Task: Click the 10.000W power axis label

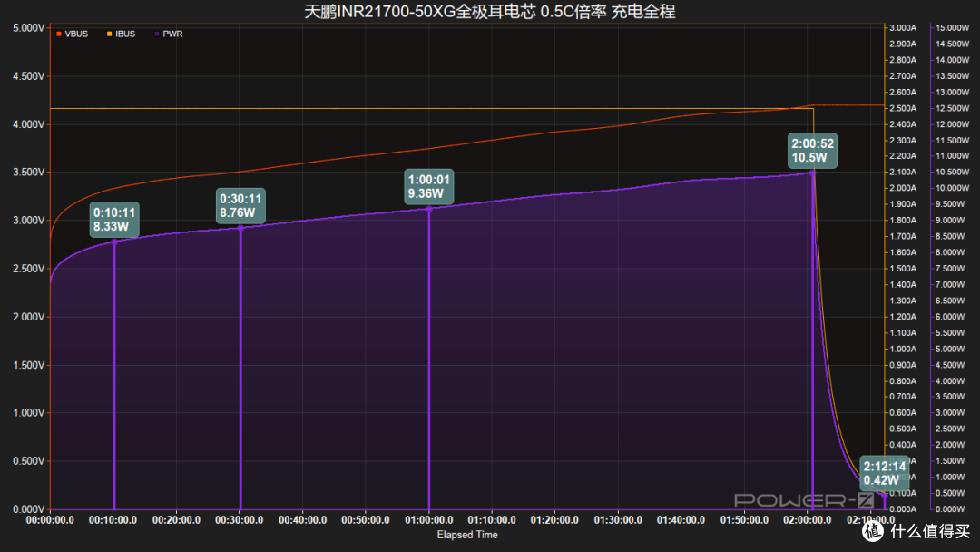Action: pyautogui.click(x=953, y=188)
